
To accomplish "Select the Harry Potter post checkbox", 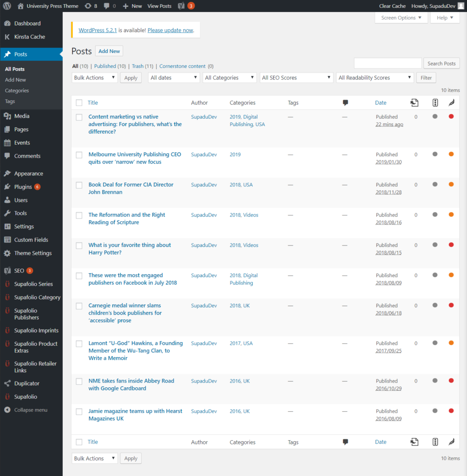I will pyautogui.click(x=79, y=245).
